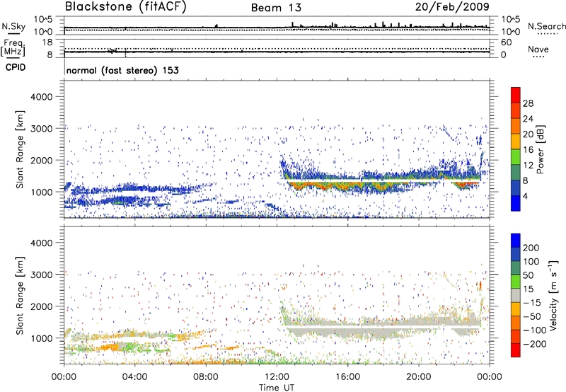The image size is (566, 392).
Task: Pick the blue 4–8 dB Power segment
Action: coord(516,188)
